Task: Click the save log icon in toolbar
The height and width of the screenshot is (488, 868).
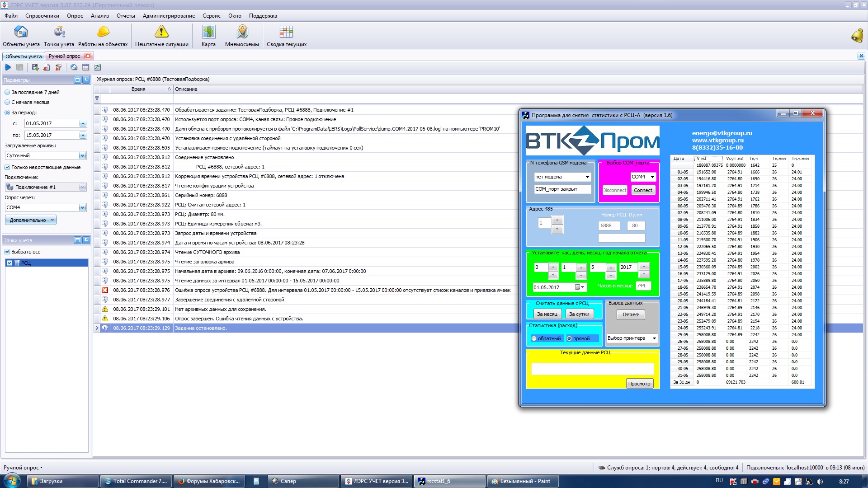Action: click(x=35, y=67)
